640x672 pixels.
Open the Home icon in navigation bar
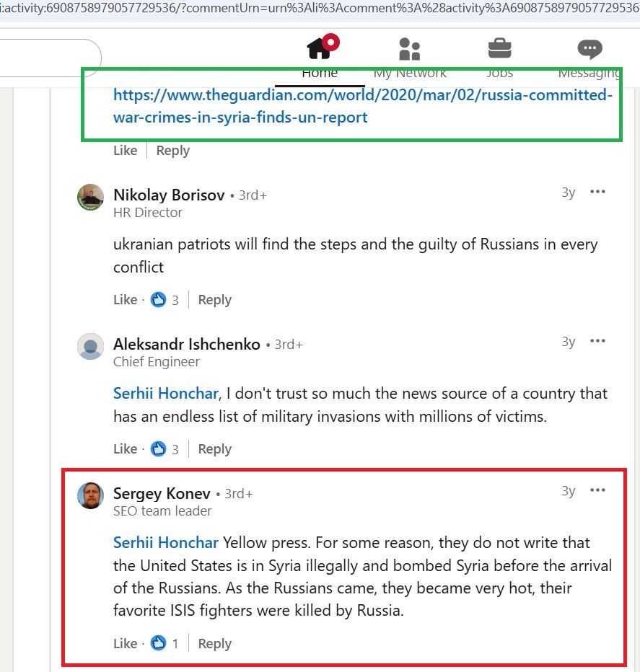[320, 49]
